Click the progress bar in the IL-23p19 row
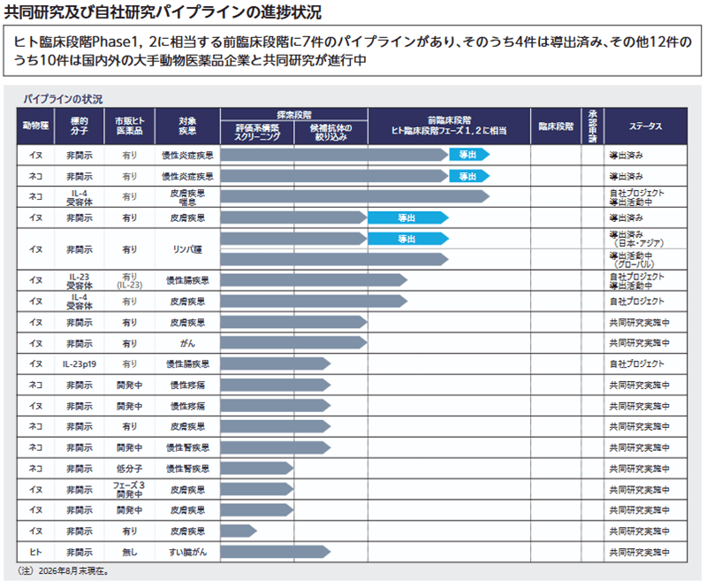Viewport: 707px width, 588px height. [276, 364]
